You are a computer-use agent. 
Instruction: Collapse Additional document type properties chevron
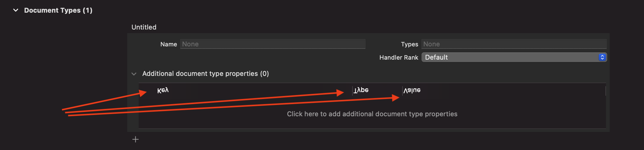pyautogui.click(x=134, y=74)
